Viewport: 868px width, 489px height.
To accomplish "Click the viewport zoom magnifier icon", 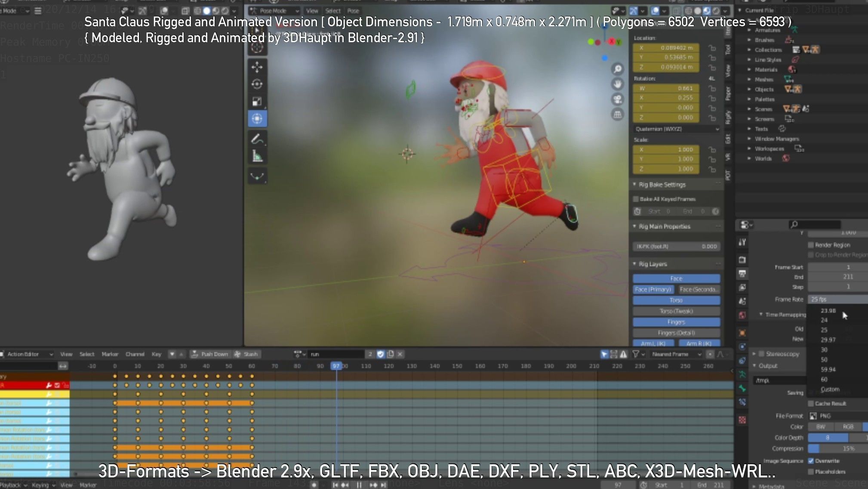I will (618, 68).
